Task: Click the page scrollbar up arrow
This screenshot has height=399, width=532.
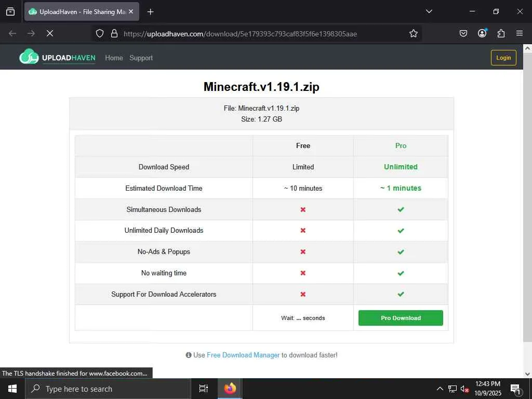Action: point(528,48)
